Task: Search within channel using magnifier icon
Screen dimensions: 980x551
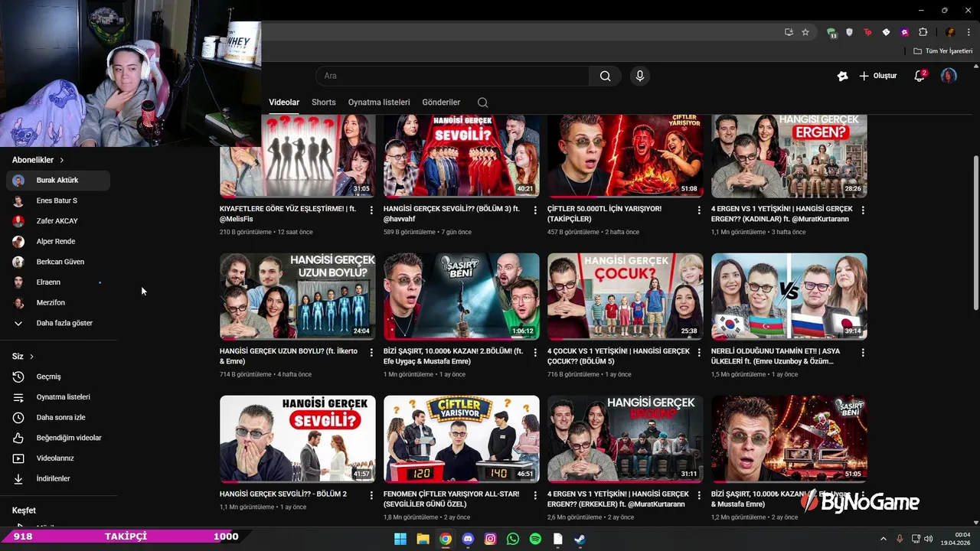Action: [482, 103]
